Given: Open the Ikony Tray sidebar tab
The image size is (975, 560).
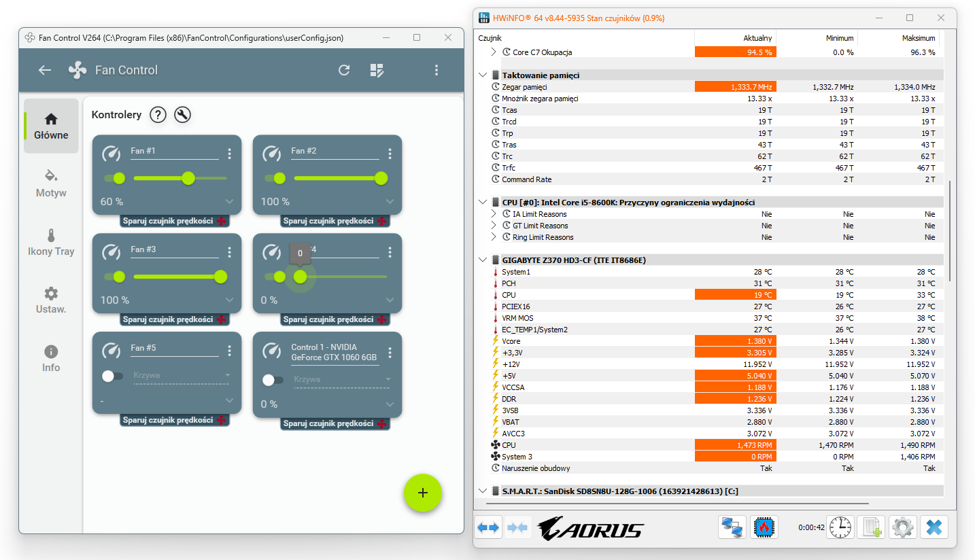Looking at the screenshot, I should (51, 242).
